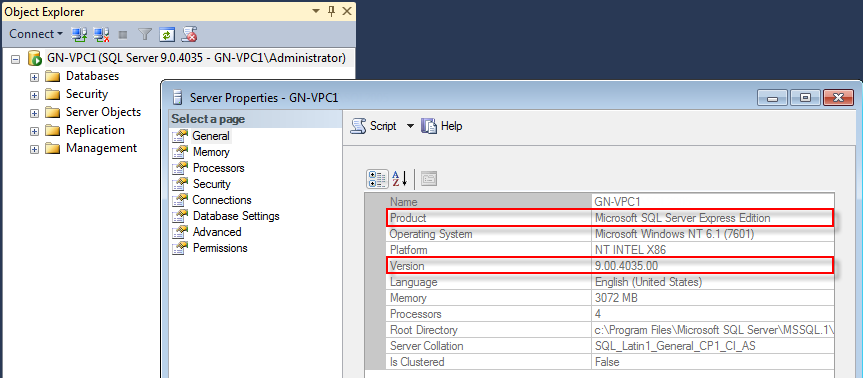Open the Object Explorer window position dropdown arrow
863x378 pixels.
[x=316, y=11]
